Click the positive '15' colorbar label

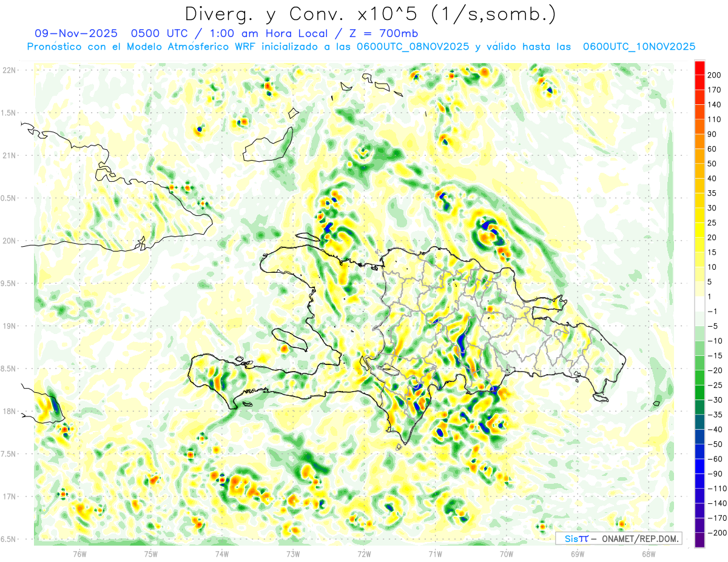(712, 252)
